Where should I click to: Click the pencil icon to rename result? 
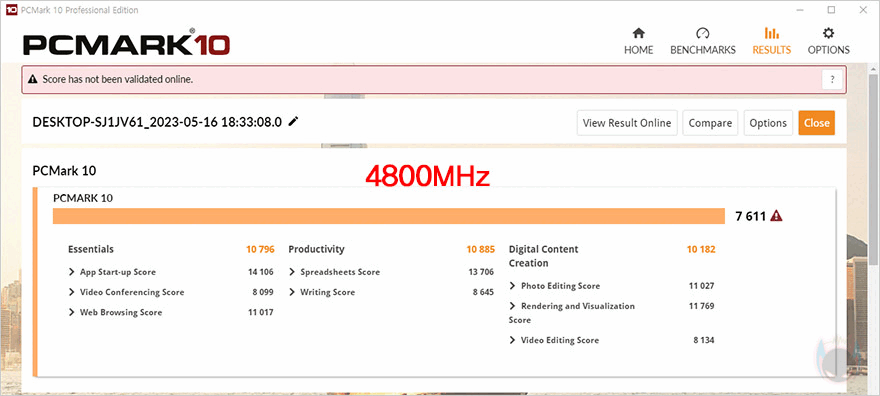[293, 122]
